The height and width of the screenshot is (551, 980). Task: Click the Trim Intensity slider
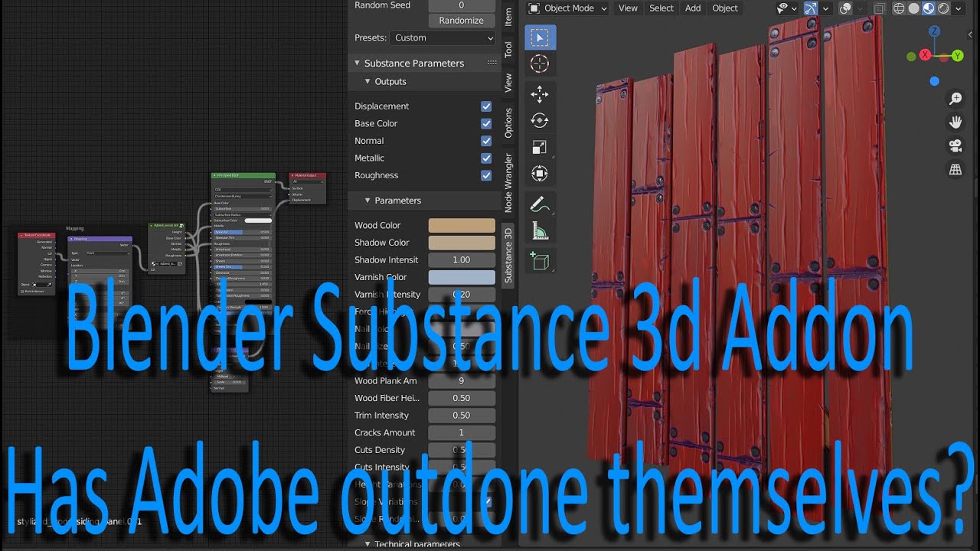coord(462,416)
